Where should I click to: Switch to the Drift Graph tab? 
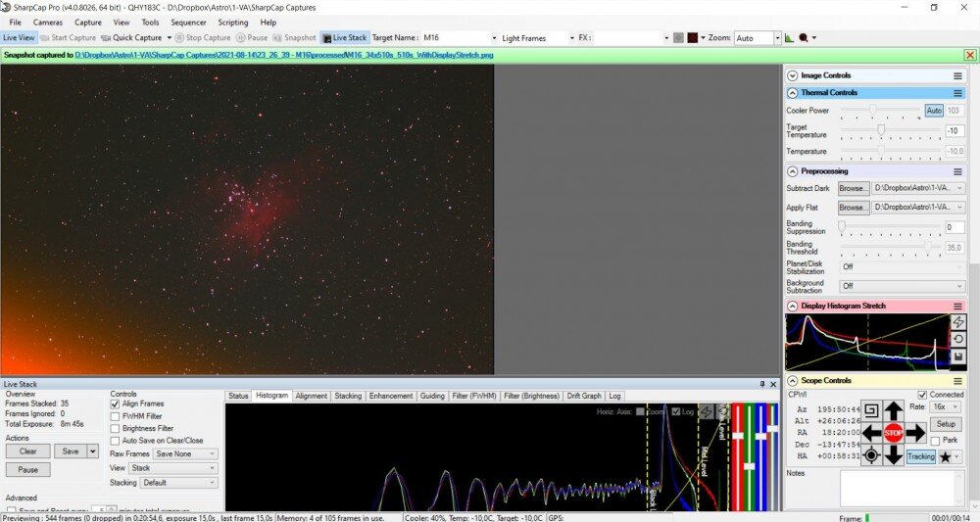click(584, 396)
